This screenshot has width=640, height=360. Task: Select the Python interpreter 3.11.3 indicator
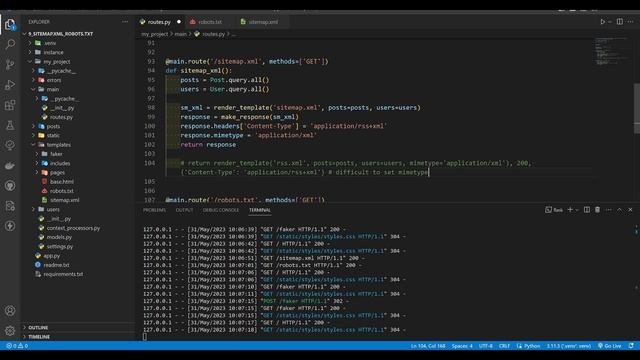tap(569, 346)
